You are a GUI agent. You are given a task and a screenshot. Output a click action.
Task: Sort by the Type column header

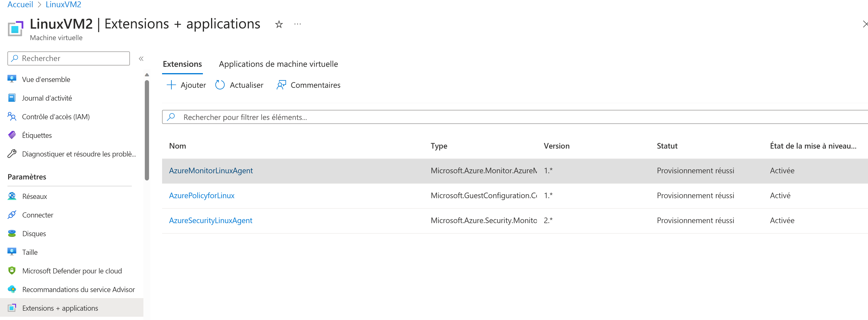[439, 146]
